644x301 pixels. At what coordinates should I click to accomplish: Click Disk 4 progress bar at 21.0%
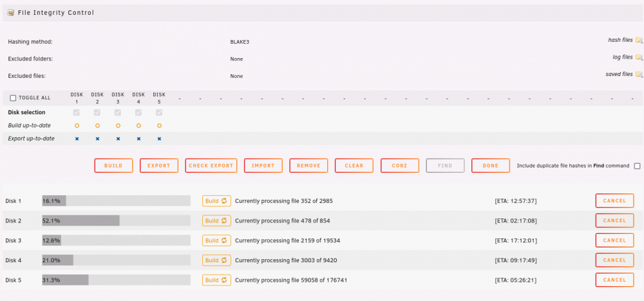pos(116,260)
